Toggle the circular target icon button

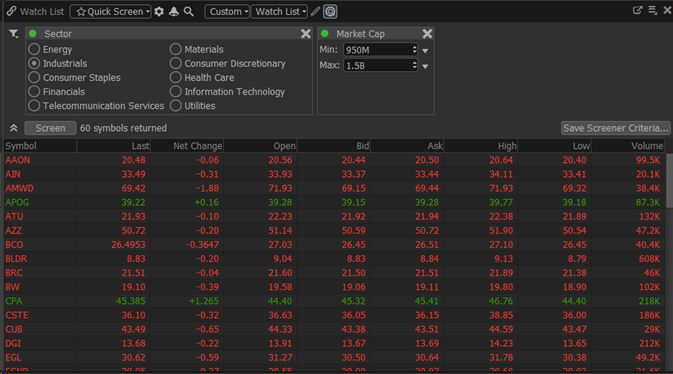pyautogui.click(x=330, y=12)
